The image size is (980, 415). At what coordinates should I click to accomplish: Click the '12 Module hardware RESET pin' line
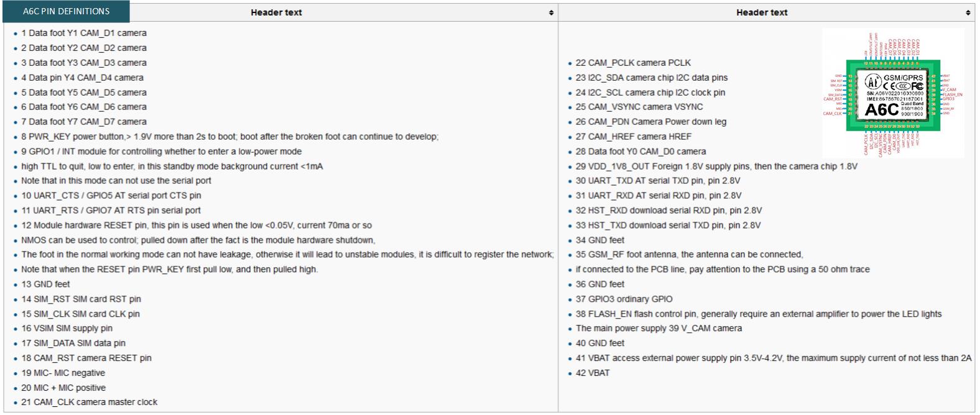196,226
